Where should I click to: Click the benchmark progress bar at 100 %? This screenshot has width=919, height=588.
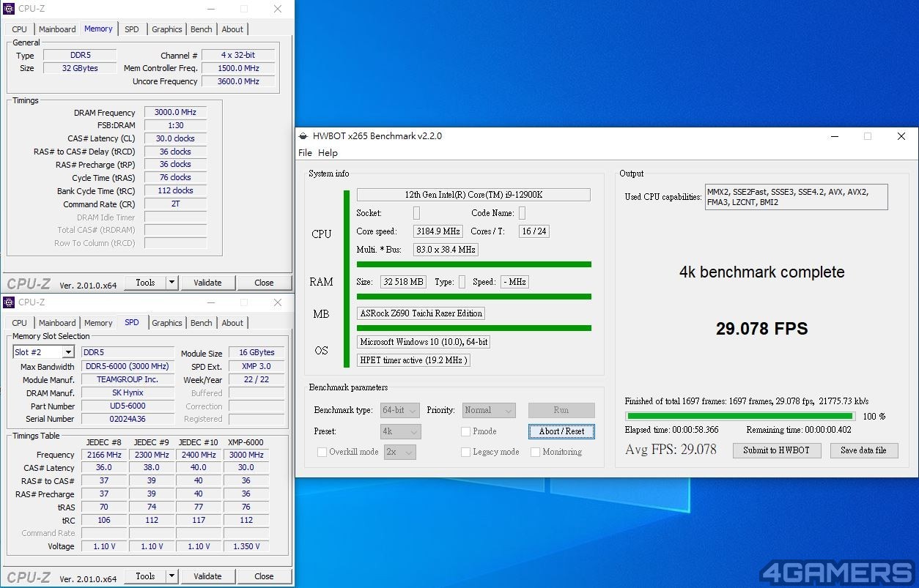(x=739, y=417)
